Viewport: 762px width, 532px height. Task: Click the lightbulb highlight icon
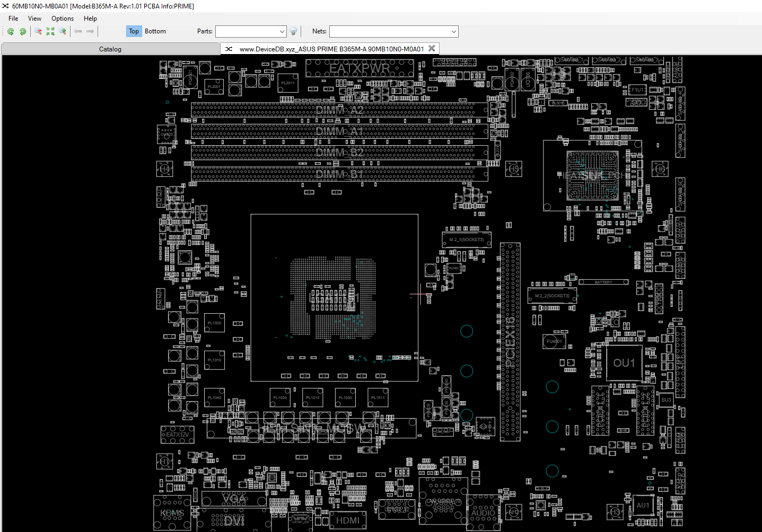(293, 32)
